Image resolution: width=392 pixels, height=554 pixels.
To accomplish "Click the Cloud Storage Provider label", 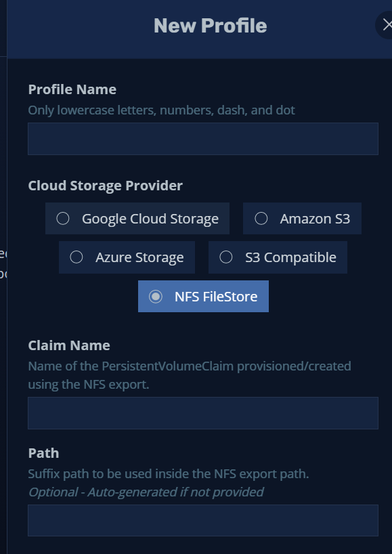I will click(x=105, y=186).
